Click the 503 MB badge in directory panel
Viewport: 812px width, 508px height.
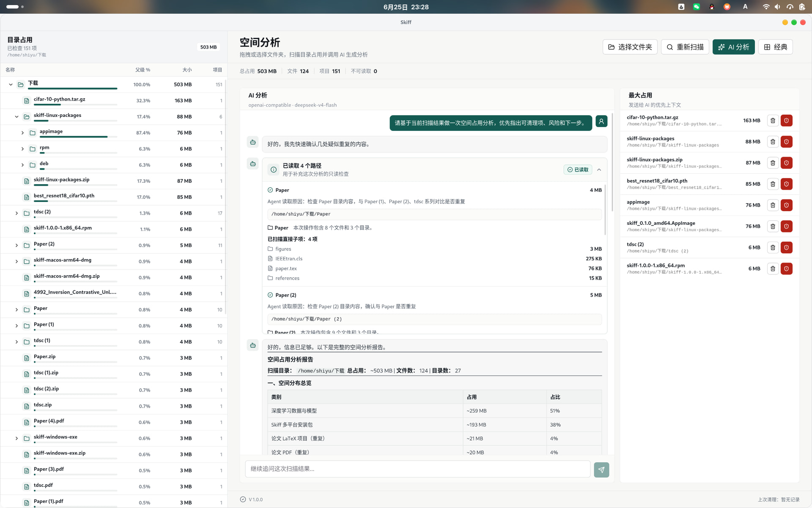[208, 47]
